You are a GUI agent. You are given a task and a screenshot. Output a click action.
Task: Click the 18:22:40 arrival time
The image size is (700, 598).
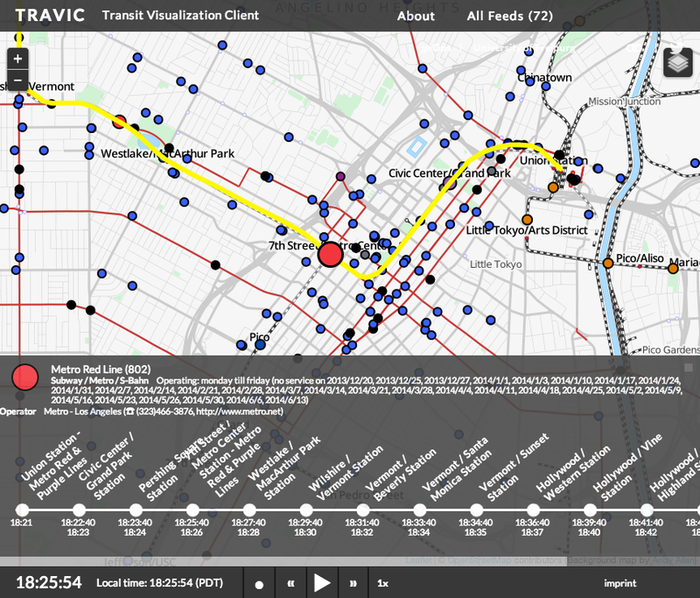click(x=78, y=523)
